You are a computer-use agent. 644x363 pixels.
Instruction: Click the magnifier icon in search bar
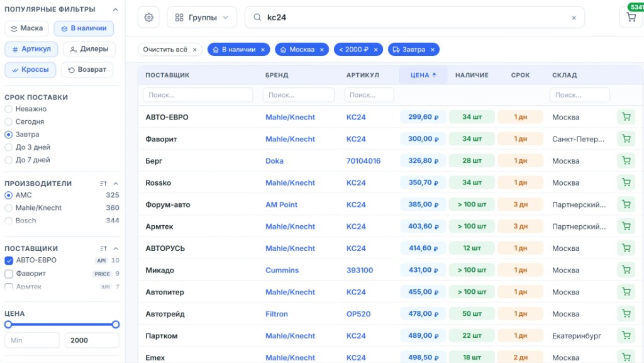click(257, 17)
